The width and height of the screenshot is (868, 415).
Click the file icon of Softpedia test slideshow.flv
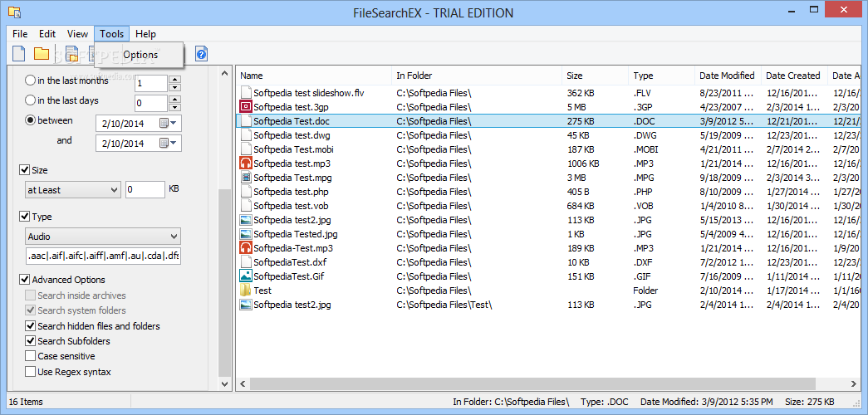point(246,92)
